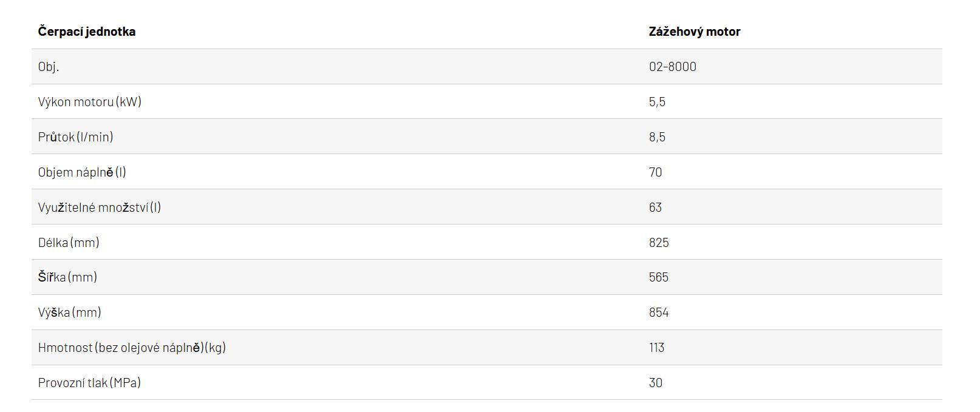Click the "Zážehový motor" column header
The width and height of the screenshot is (980, 412).
pyautogui.click(x=694, y=32)
